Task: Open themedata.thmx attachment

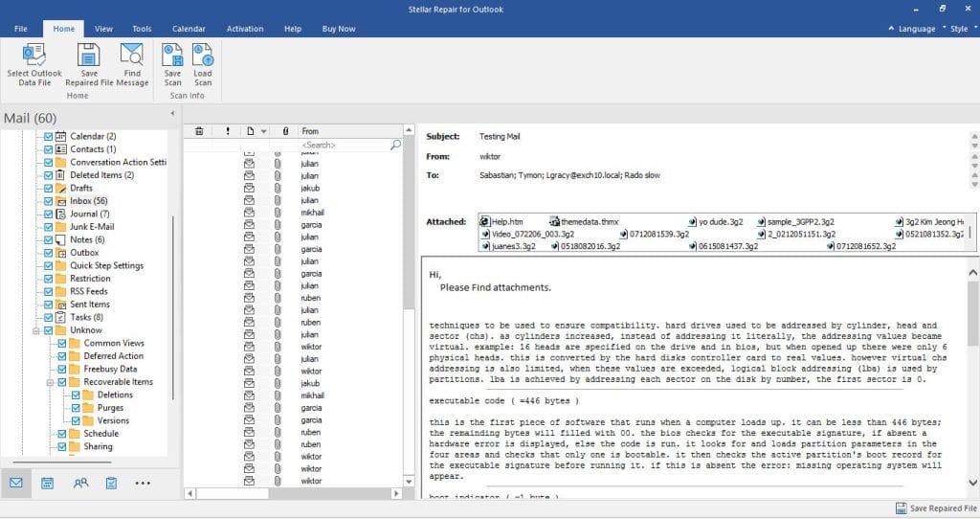Action: [585, 221]
